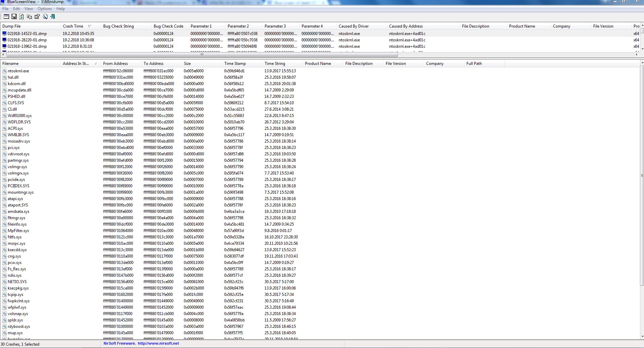Sort drivers list by Filename column header
The image size is (644, 348).
pyautogui.click(x=30, y=64)
